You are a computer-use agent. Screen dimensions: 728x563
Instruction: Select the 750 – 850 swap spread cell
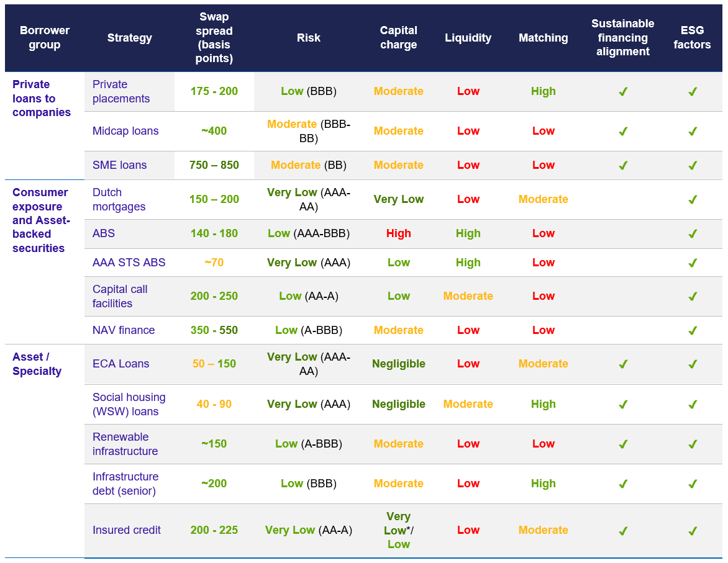tap(214, 165)
